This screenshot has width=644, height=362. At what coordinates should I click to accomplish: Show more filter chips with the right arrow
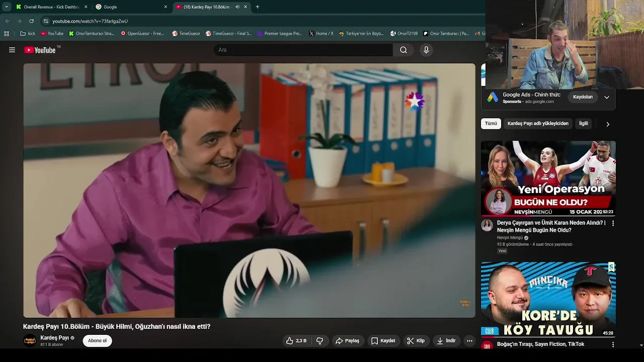click(x=608, y=124)
